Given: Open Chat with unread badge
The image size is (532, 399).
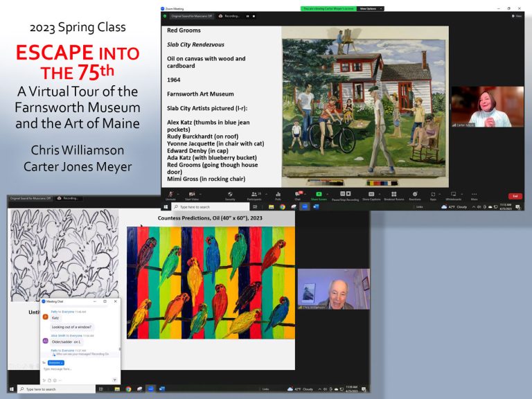Looking at the screenshot, I should 298,194.
